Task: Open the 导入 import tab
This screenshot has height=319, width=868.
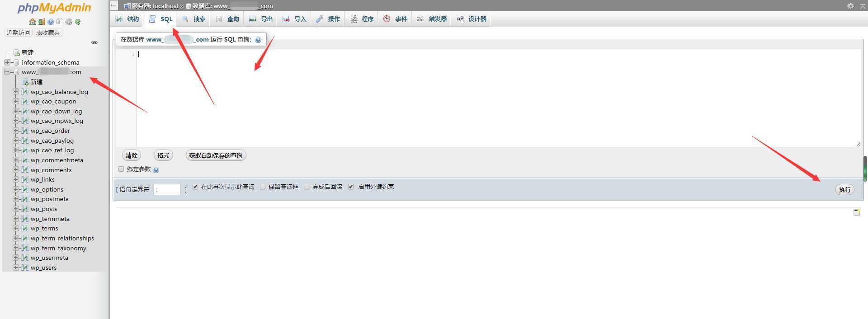Action: click(294, 19)
